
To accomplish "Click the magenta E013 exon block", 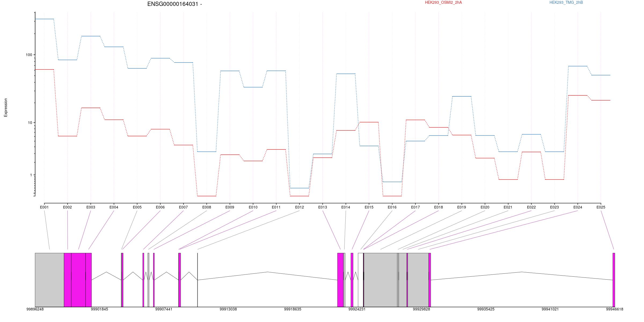I will (340, 280).
